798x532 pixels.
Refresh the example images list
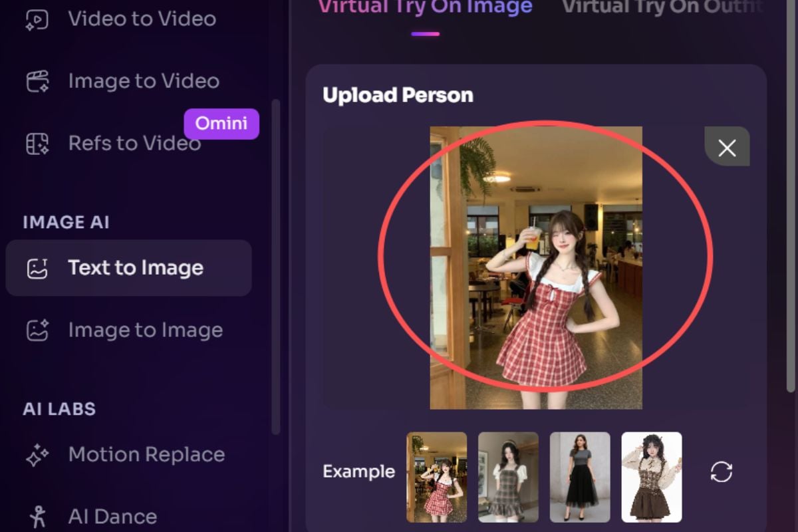pos(721,472)
